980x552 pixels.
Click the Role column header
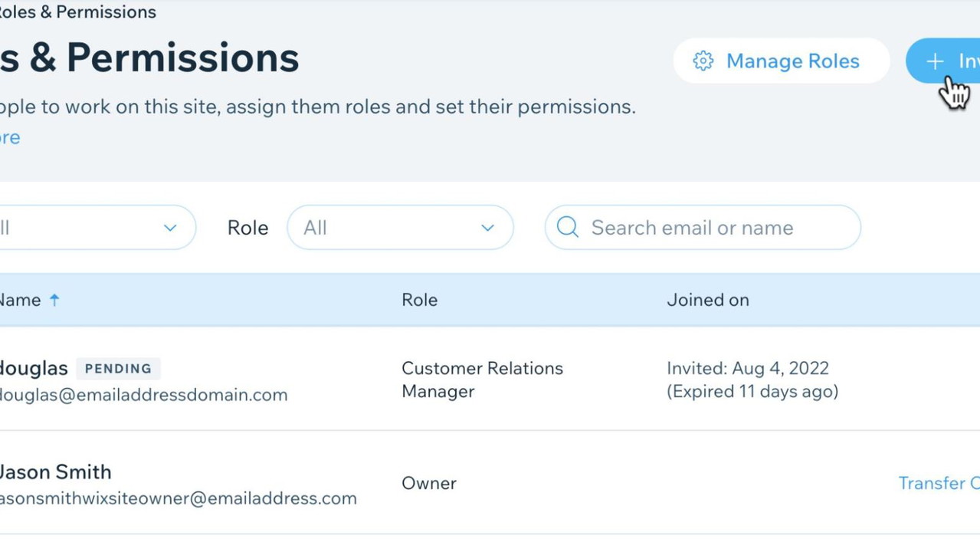(x=419, y=300)
